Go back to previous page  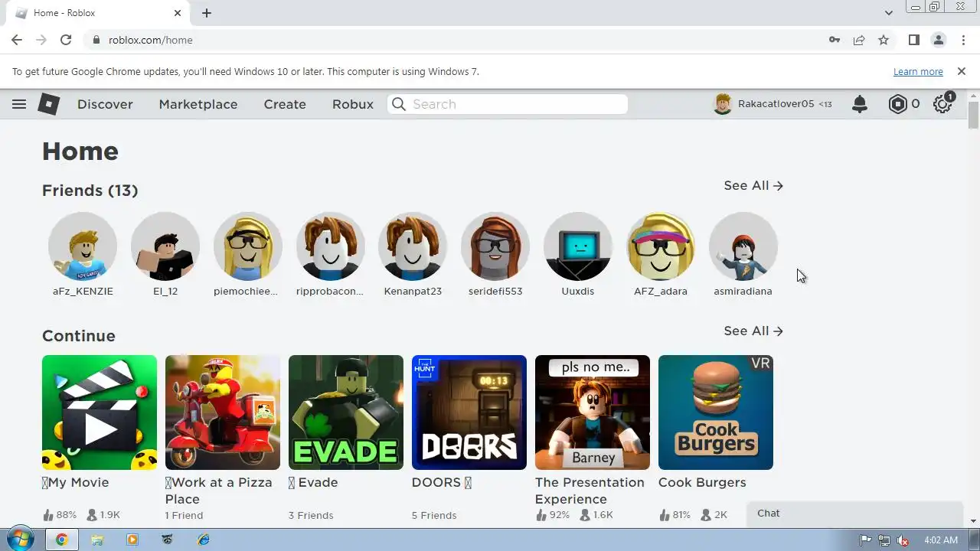click(17, 40)
